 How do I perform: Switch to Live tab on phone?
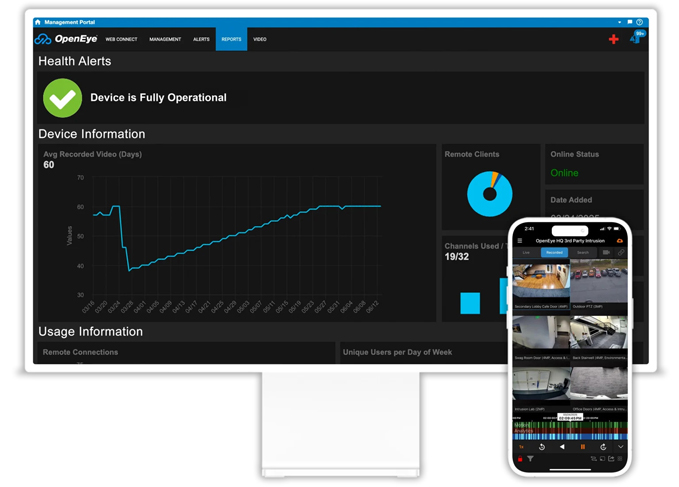pos(527,253)
